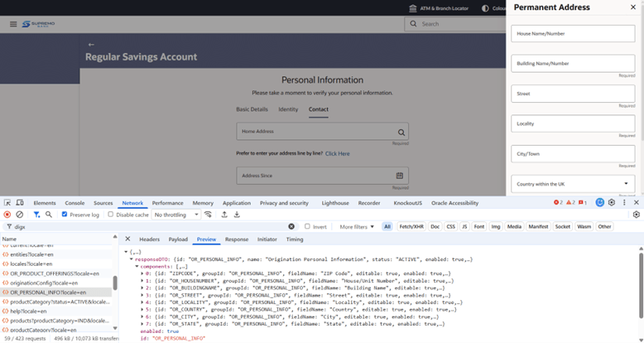644x343 pixels.
Task: Click the Preview pane vertical scrollbar
Action: pos(642,286)
